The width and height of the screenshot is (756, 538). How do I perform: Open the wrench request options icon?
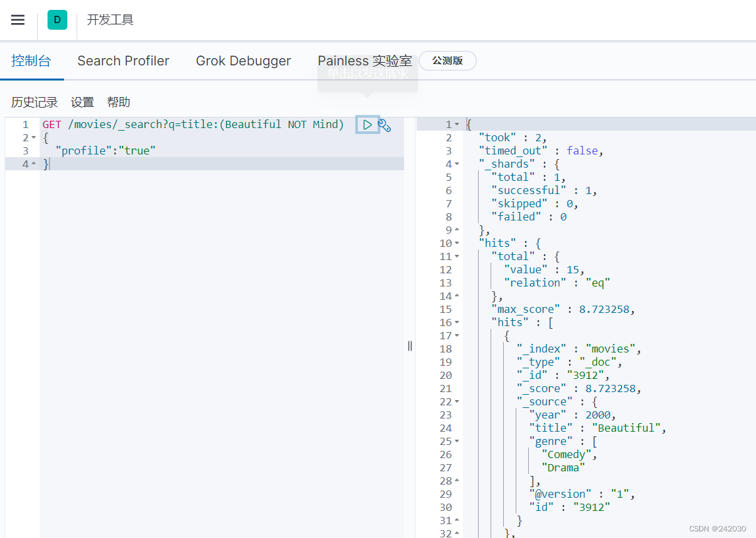coord(385,125)
